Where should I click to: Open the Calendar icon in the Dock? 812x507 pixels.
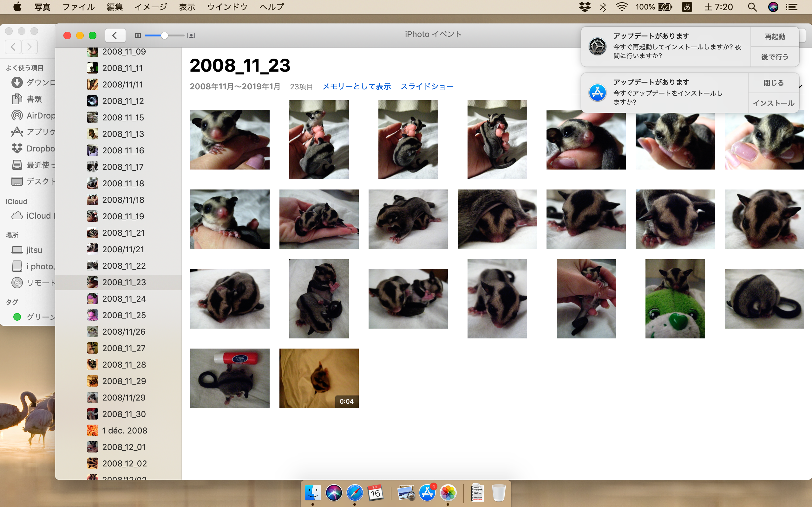pyautogui.click(x=375, y=493)
